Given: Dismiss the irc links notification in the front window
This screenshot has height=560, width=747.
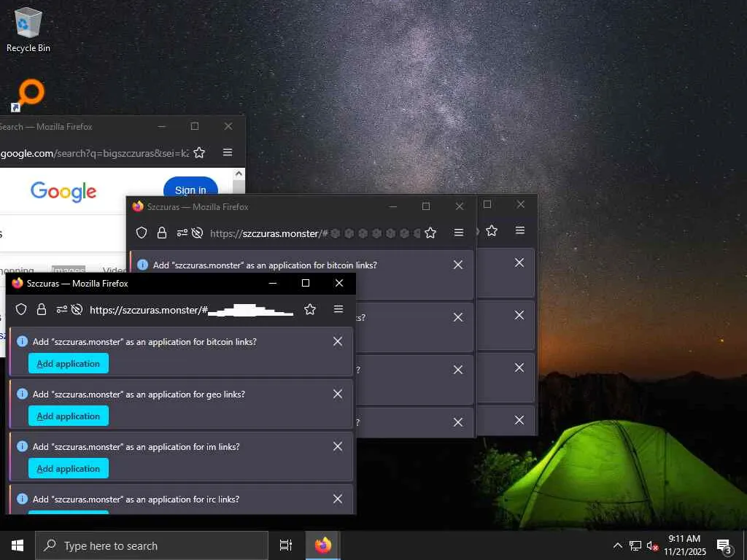Looking at the screenshot, I should (338, 499).
